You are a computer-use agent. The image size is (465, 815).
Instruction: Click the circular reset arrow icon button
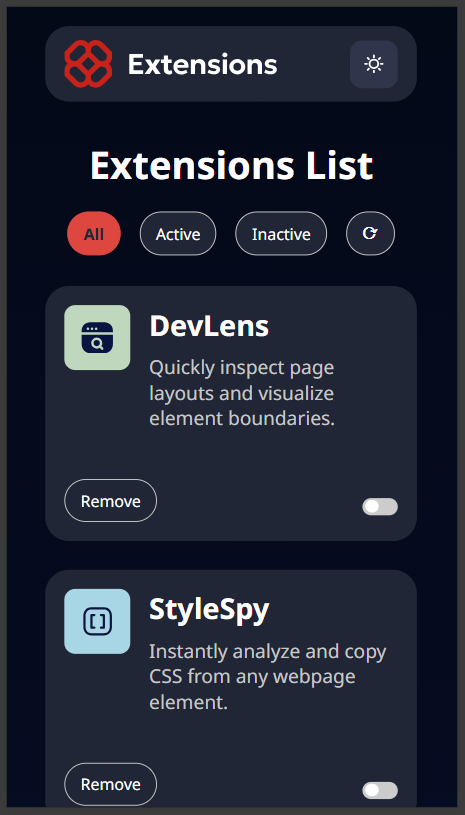pyautogui.click(x=370, y=233)
